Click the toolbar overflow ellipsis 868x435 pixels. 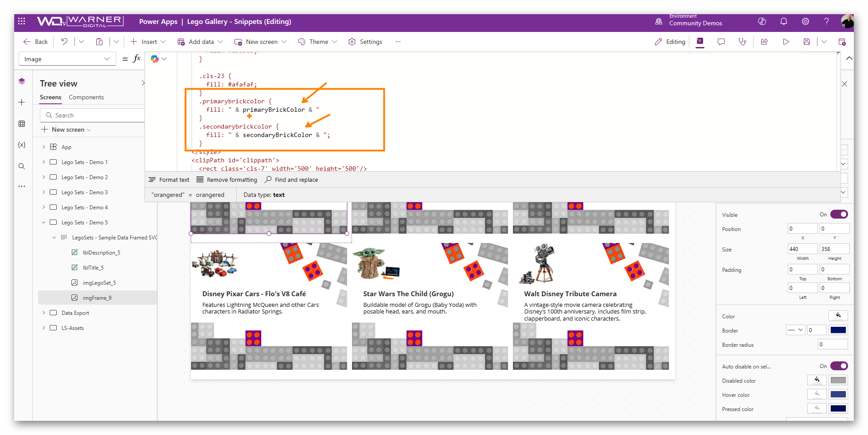[398, 42]
